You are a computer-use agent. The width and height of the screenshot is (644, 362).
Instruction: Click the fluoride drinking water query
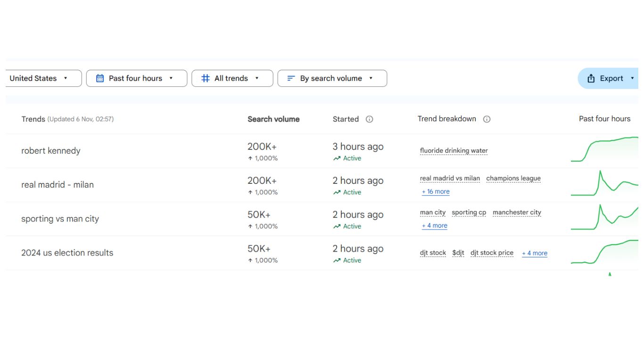[x=454, y=151]
